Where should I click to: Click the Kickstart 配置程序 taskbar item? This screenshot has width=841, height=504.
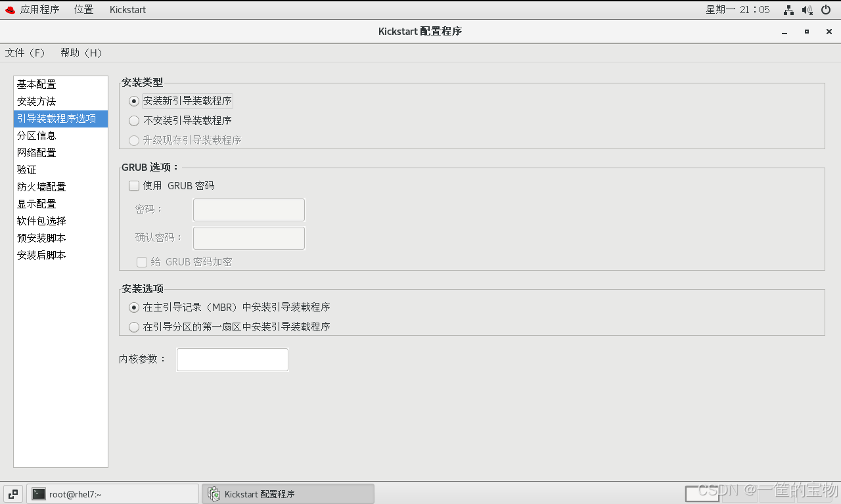(288, 494)
